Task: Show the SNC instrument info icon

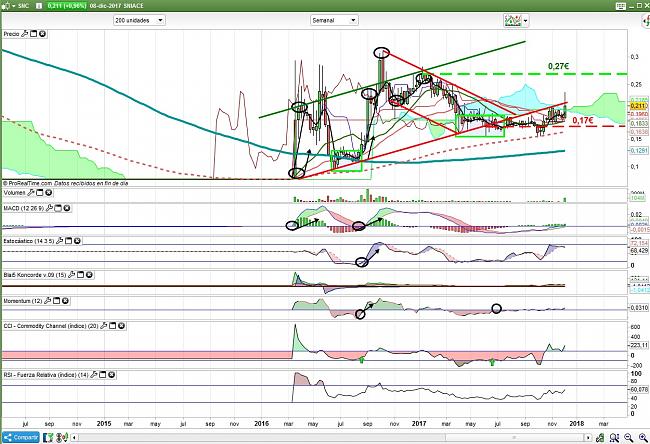Action: pyautogui.click(x=39, y=6)
